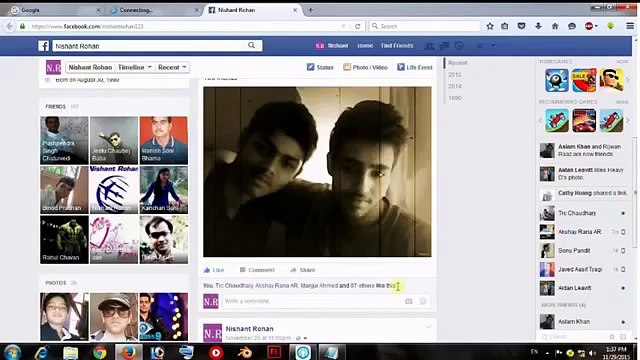The width and height of the screenshot is (640, 360).
Task: Bookmark this page with the star icon
Action: coord(490,26)
